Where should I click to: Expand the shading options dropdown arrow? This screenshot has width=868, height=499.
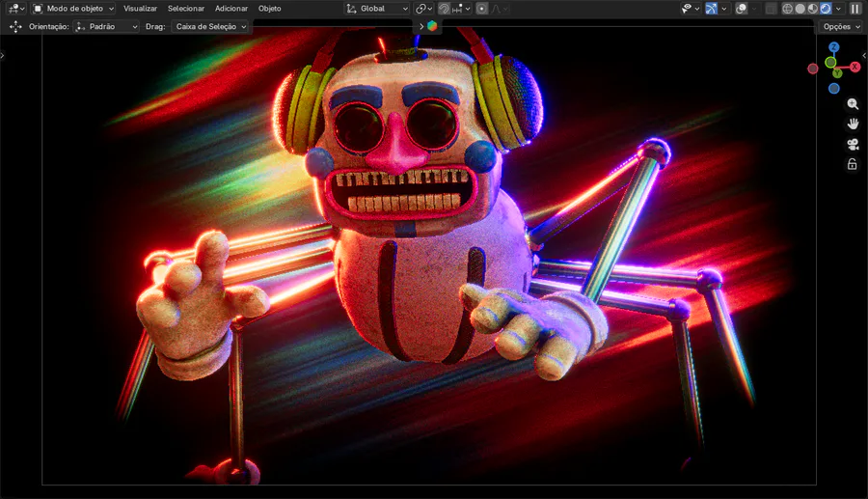pyautogui.click(x=838, y=9)
